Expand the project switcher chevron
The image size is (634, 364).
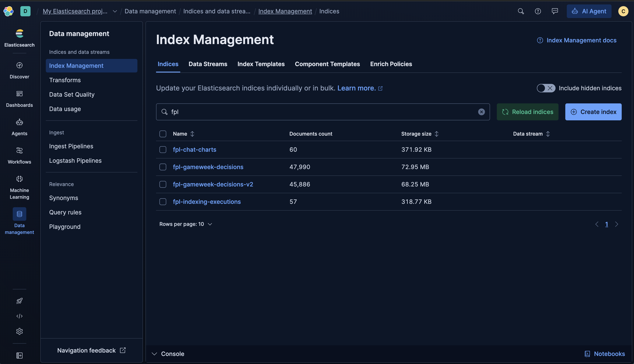(115, 11)
